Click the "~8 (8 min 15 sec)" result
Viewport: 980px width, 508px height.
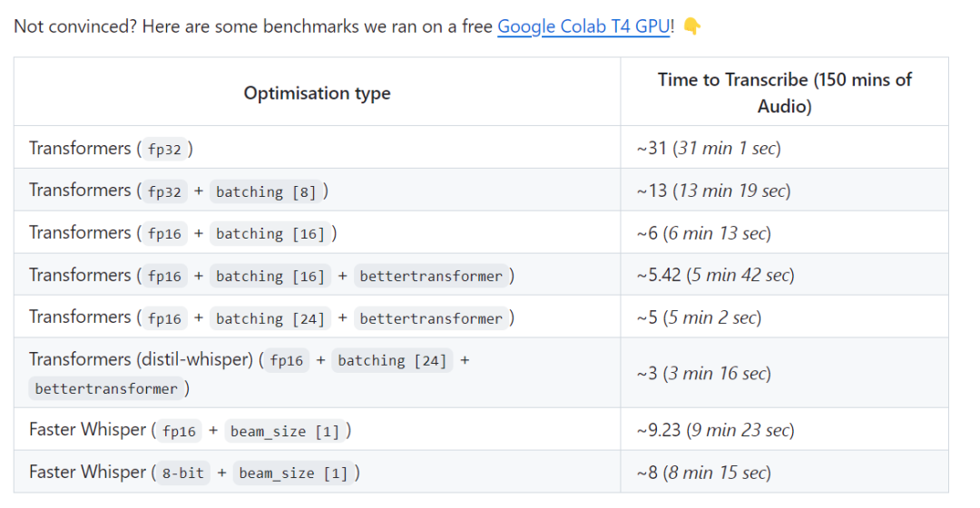(703, 473)
